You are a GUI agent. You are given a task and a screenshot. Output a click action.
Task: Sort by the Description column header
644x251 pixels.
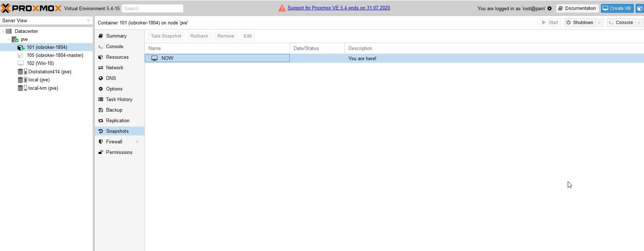494,48
